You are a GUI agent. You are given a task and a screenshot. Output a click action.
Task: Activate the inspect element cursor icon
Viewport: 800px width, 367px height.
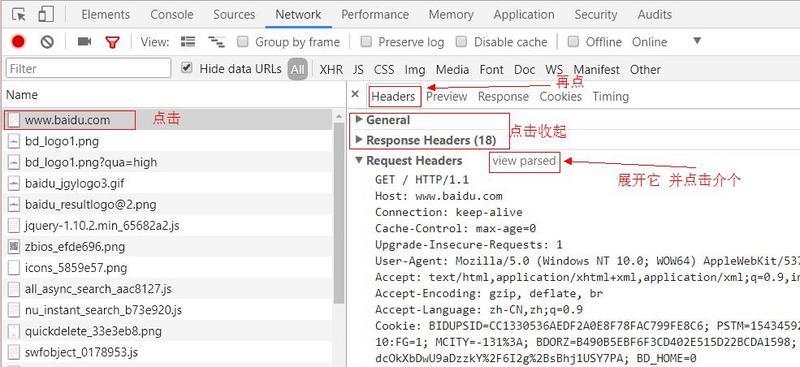[x=19, y=14]
